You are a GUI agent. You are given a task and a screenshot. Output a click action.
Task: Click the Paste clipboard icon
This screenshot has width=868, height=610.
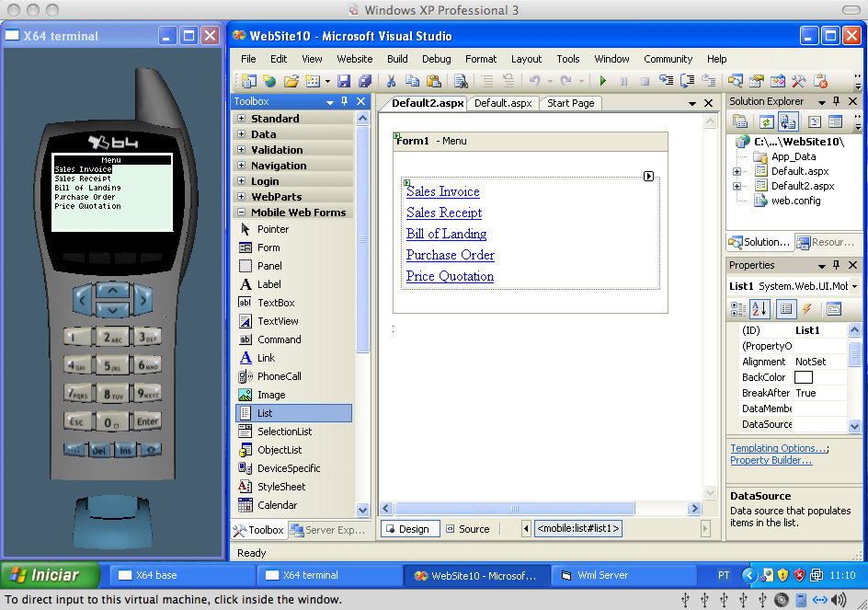coord(434,81)
